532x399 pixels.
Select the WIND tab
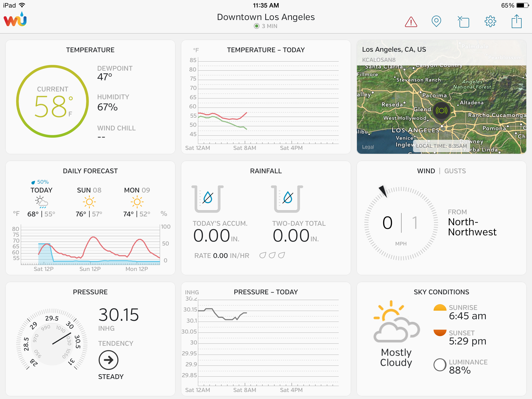[426, 171]
